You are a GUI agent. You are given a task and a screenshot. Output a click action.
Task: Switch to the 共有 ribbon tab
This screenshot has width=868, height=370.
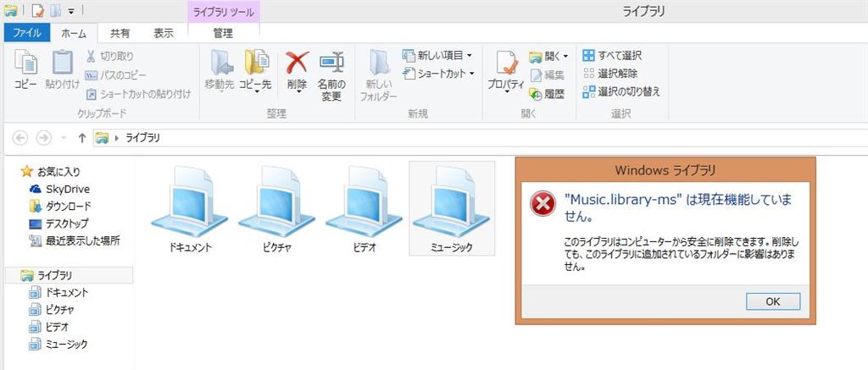(x=120, y=33)
